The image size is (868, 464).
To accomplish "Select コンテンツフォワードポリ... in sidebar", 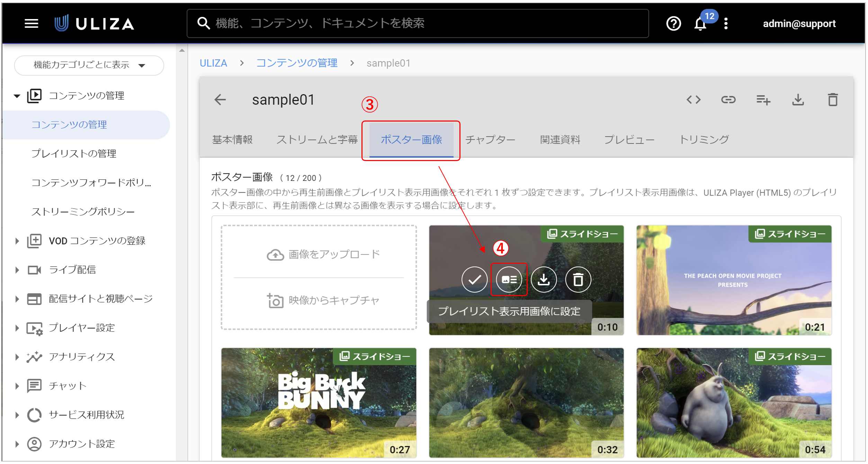I will click(x=91, y=183).
